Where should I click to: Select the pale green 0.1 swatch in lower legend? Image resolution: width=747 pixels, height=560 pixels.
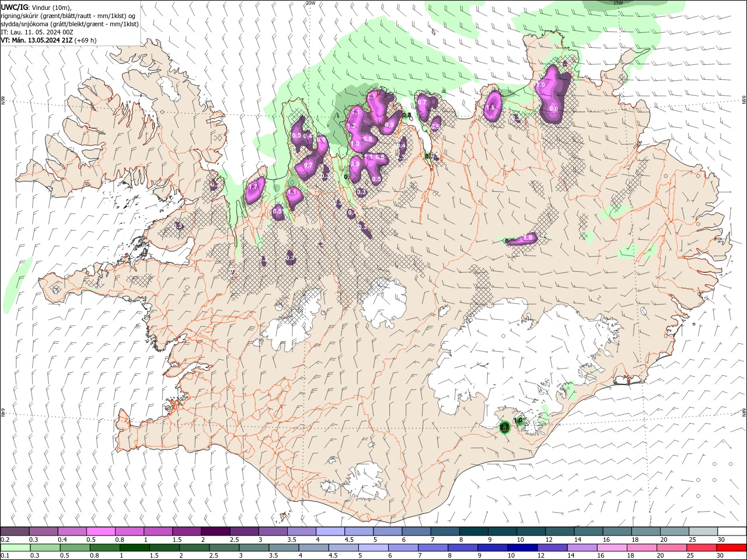click(x=16, y=548)
